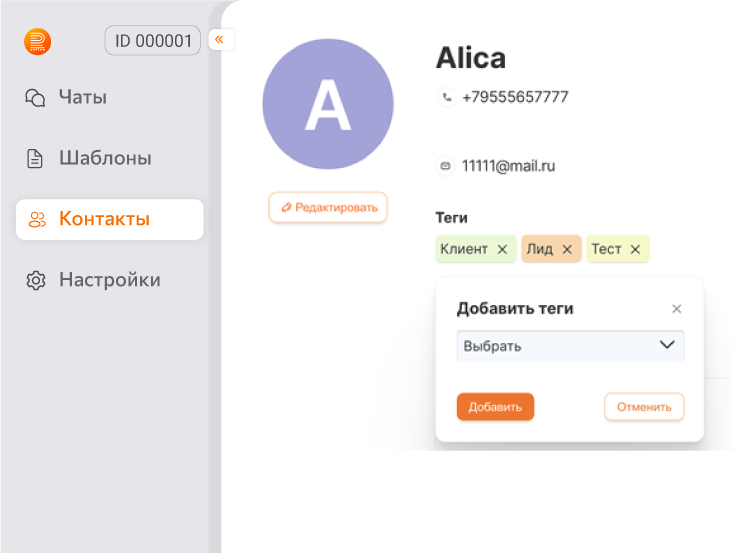The height and width of the screenshot is (553, 735).
Task: Click the people icon beside Контакты
Action: click(37, 219)
